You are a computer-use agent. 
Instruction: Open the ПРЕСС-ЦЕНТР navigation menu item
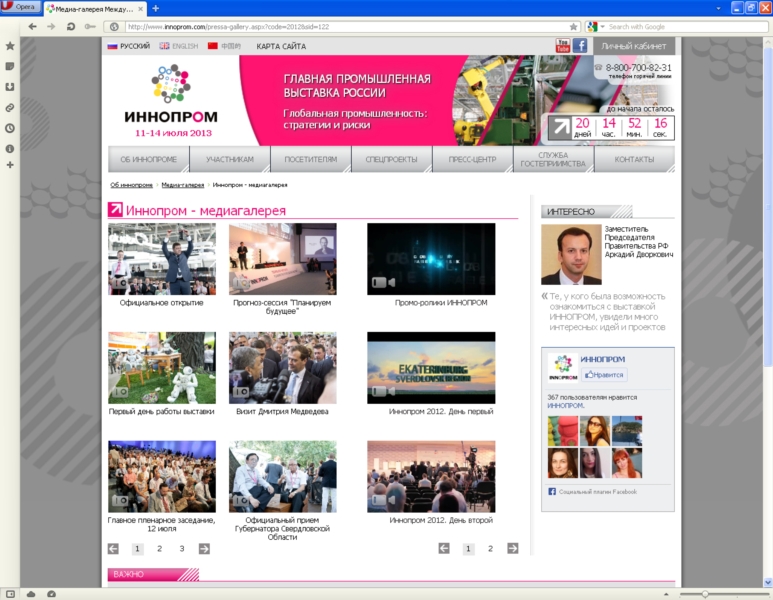tap(472, 160)
